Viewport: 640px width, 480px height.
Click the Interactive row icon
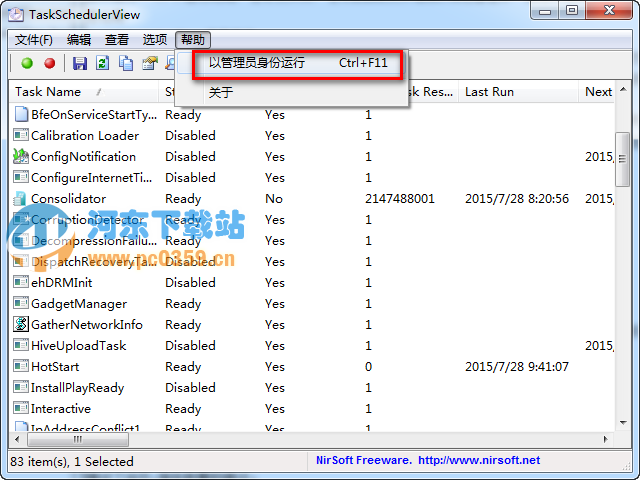pos(21,408)
